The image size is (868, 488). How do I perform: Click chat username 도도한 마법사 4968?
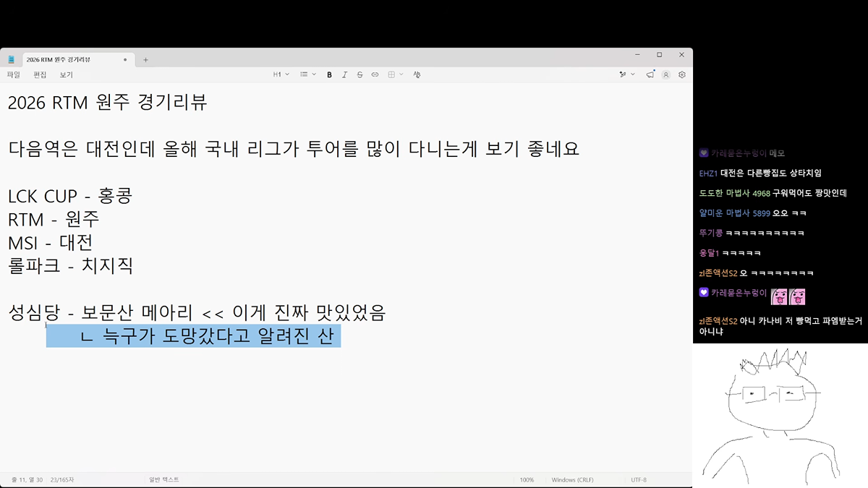tap(734, 193)
